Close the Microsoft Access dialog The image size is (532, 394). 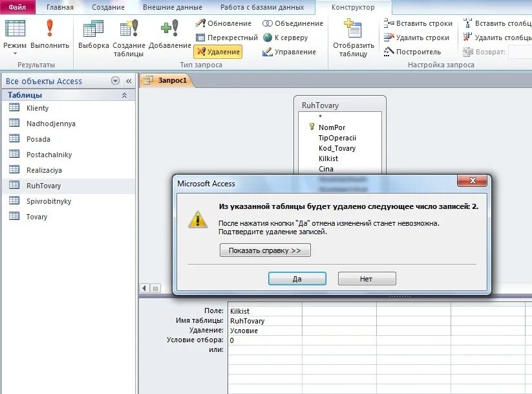click(x=472, y=181)
